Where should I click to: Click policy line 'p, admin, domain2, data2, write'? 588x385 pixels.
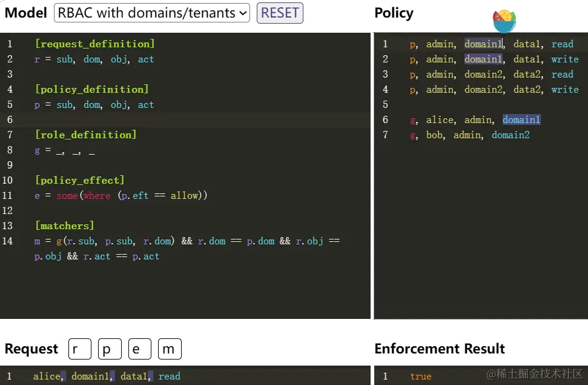[x=494, y=90]
